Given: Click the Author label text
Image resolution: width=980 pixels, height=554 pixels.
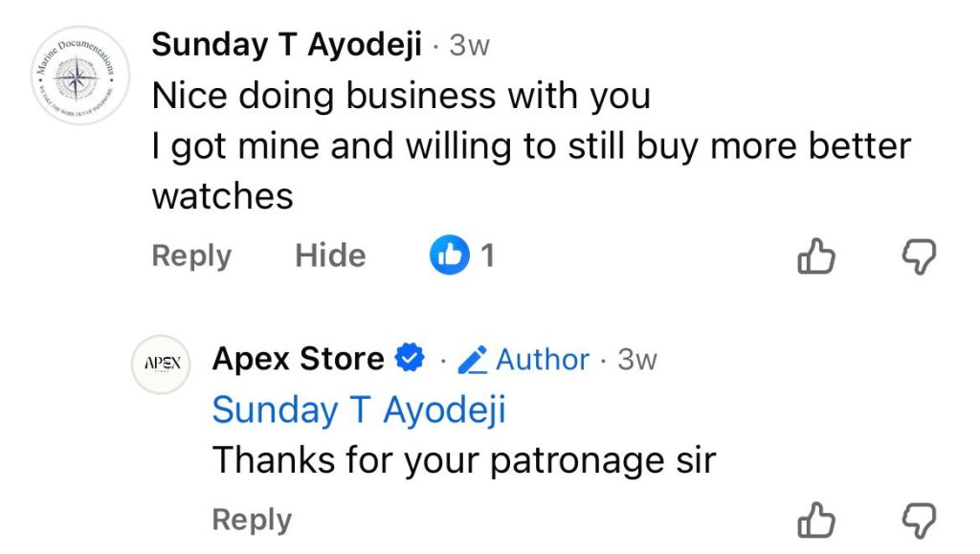Looking at the screenshot, I should coord(543,360).
